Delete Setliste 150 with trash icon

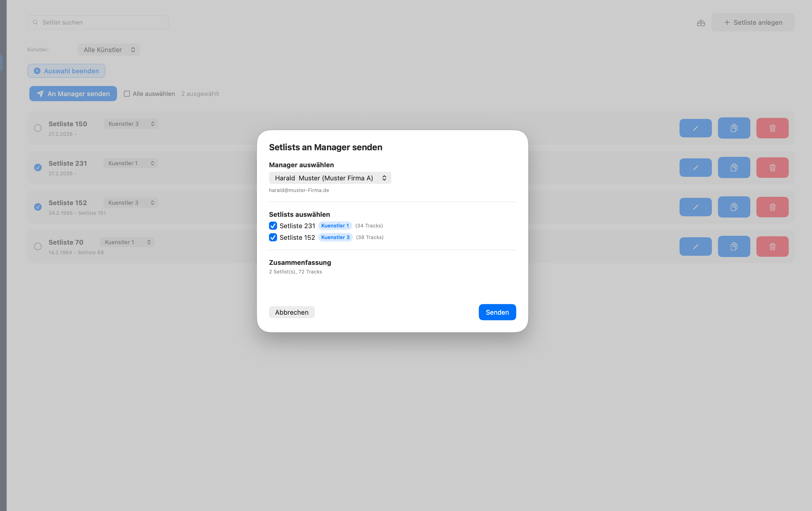tap(772, 128)
